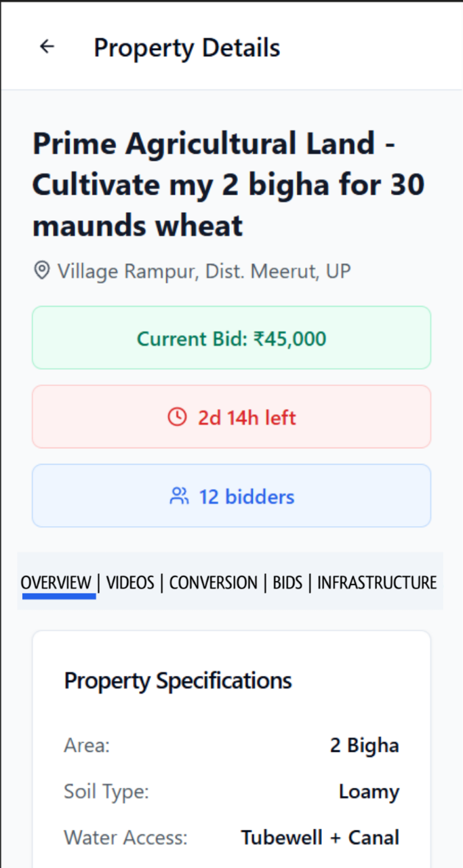Image resolution: width=463 pixels, height=868 pixels.
Task: Go to the Bids tab
Action: coord(287,583)
